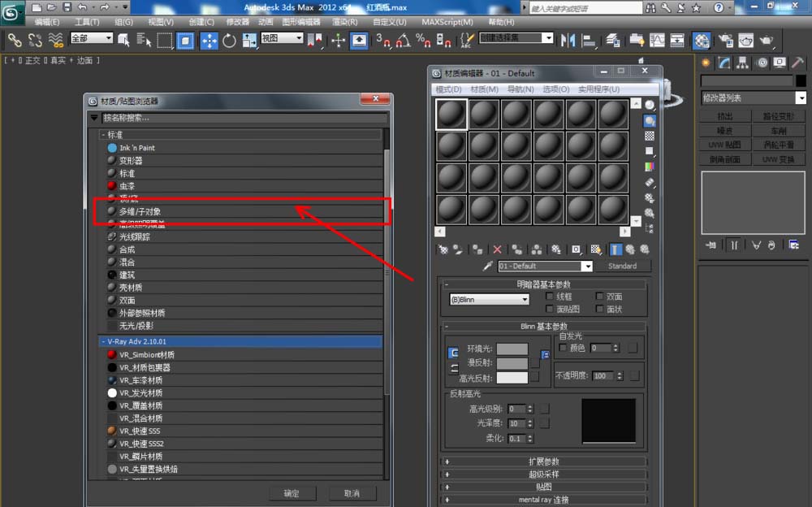Open the 视图 reference coordinate dropdown

point(282,38)
